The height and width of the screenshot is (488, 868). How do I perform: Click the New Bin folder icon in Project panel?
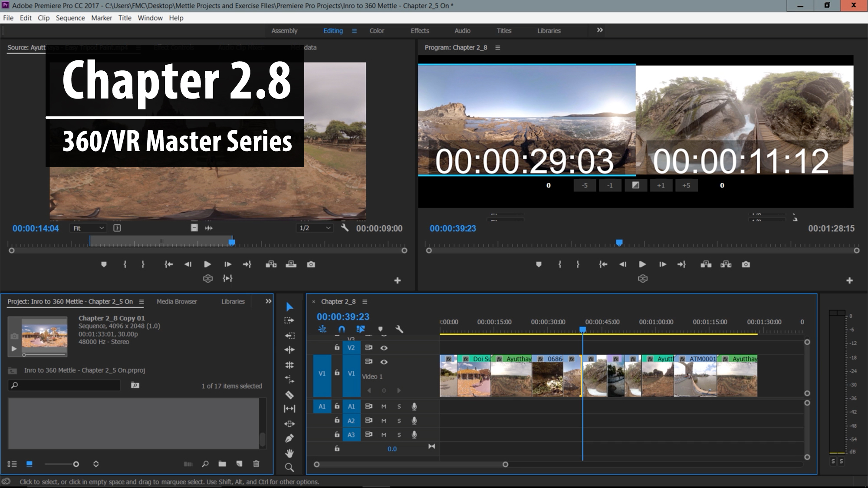(x=222, y=464)
